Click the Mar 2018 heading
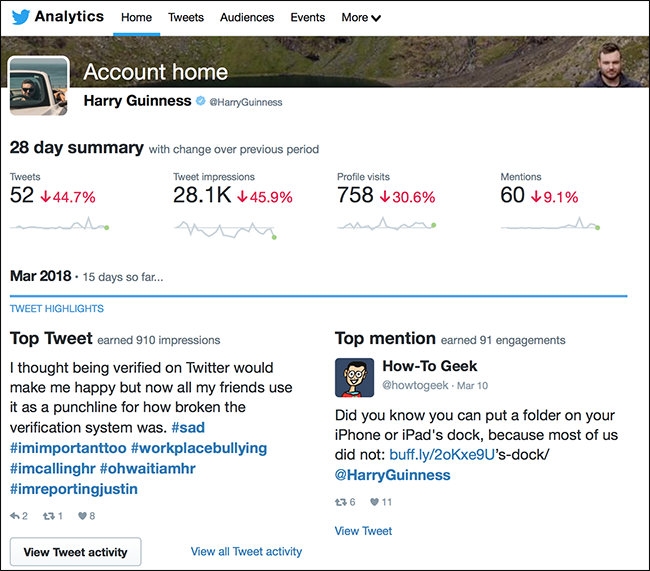 point(41,276)
